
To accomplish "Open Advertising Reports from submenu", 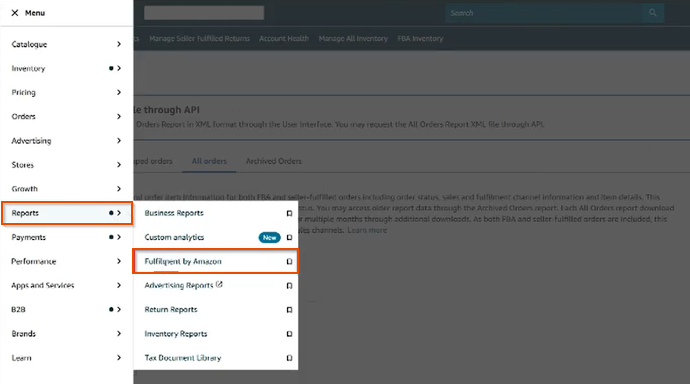I will point(179,285).
